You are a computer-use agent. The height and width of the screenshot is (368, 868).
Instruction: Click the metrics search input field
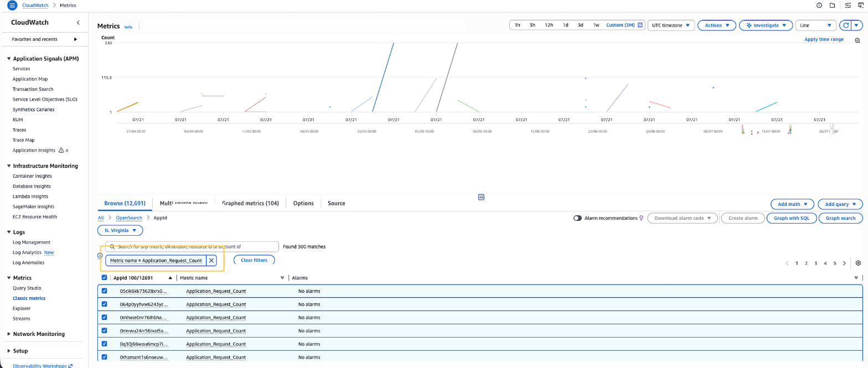192,246
